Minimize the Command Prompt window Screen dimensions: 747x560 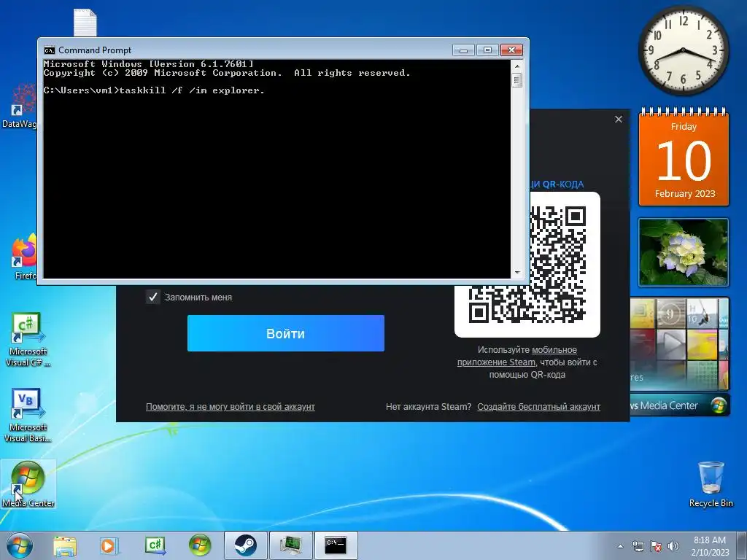click(x=463, y=50)
